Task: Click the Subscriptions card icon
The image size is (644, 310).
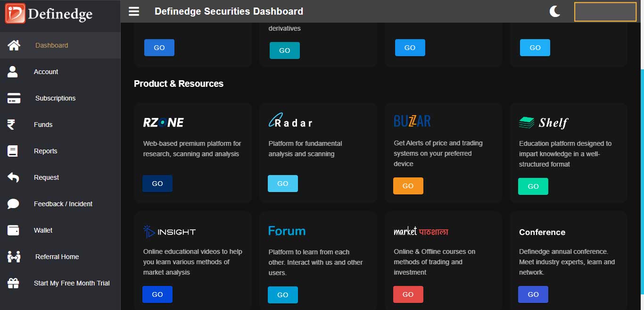Action: 14,98
